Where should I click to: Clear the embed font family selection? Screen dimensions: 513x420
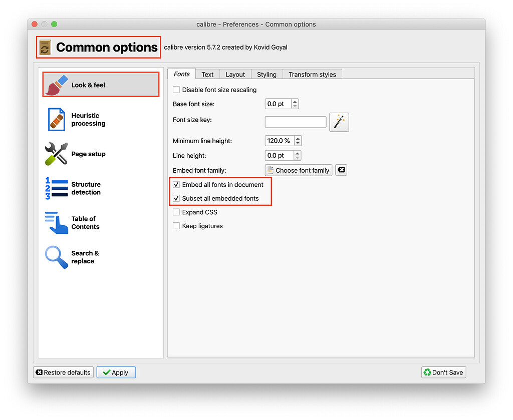pyautogui.click(x=341, y=170)
